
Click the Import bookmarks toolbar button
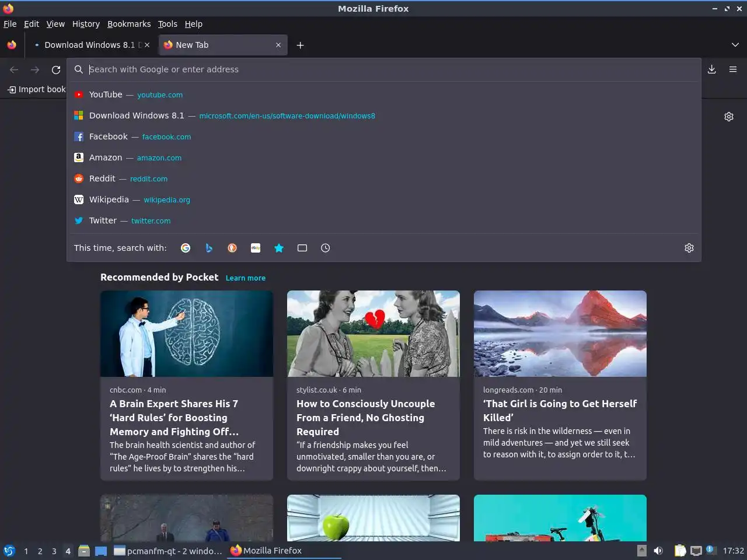pos(36,89)
